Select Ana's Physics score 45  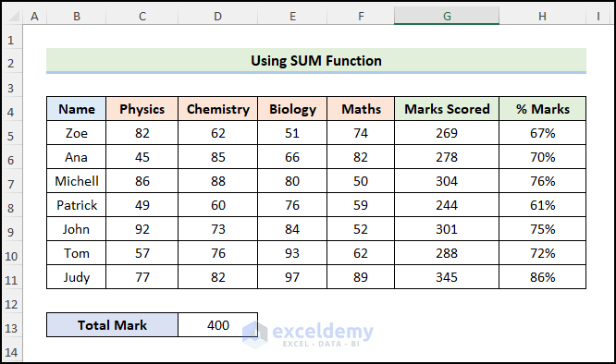[142, 157]
